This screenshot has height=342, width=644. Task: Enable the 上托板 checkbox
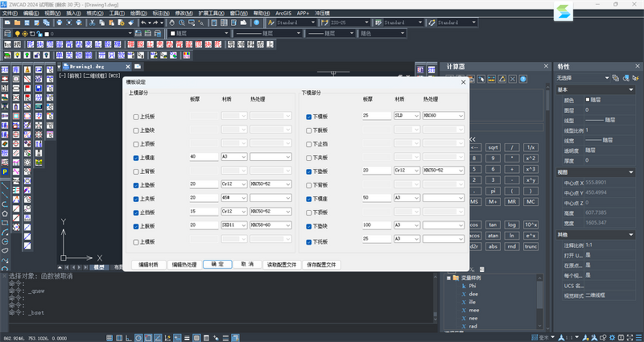pos(136,116)
